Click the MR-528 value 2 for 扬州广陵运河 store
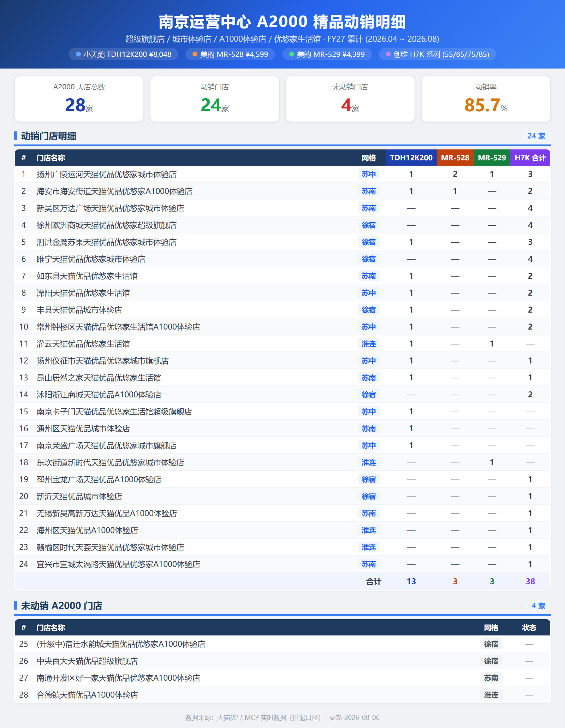The image size is (565, 728). [455, 174]
